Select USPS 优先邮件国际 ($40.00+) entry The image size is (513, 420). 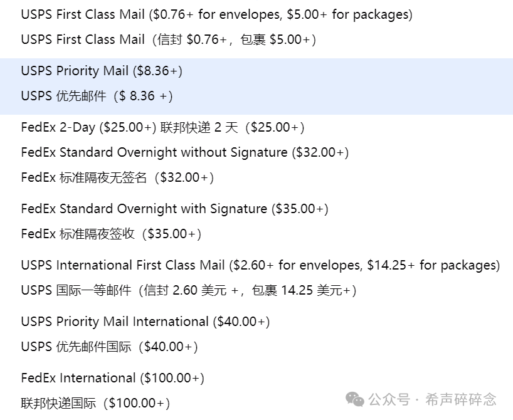coord(110,347)
